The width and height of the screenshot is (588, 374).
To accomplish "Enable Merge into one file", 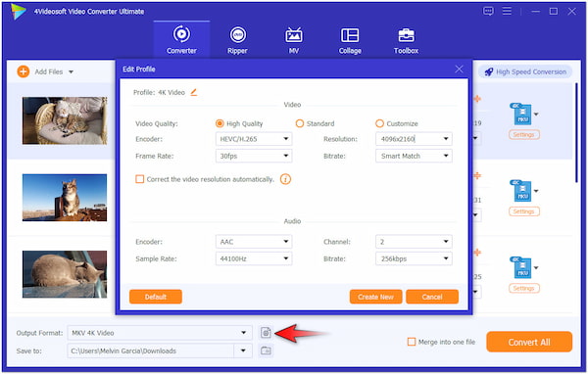I will tap(412, 342).
